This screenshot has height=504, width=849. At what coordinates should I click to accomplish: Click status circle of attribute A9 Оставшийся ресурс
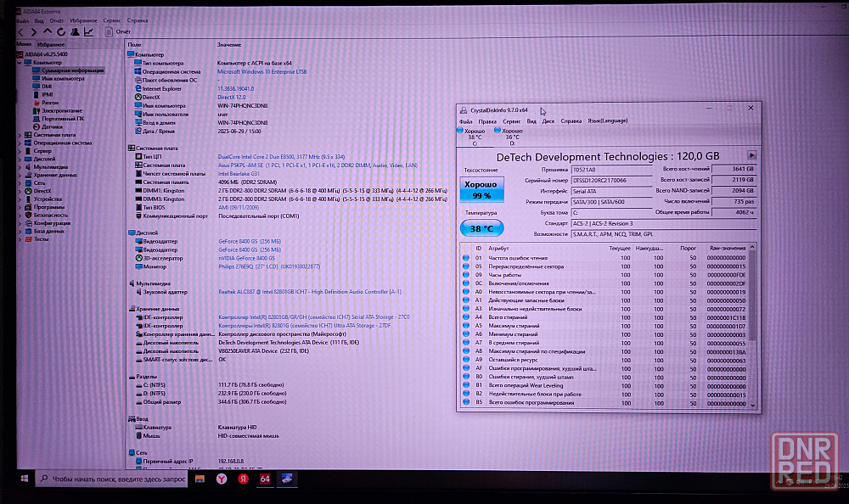pos(465,360)
